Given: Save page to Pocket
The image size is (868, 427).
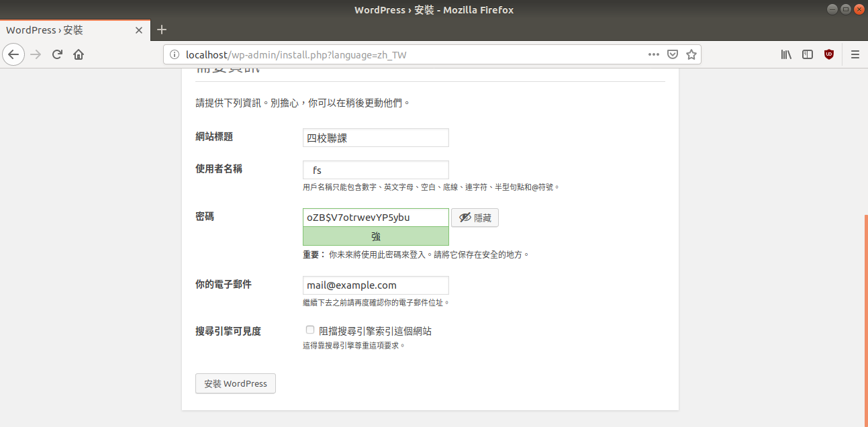Looking at the screenshot, I should pyautogui.click(x=672, y=55).
